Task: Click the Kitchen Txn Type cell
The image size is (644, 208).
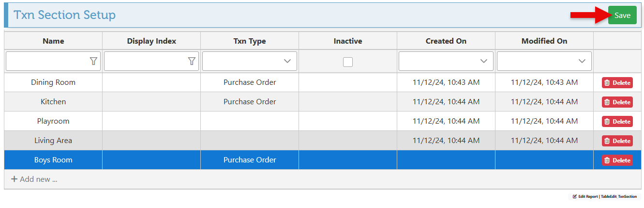Action: point(250,102)
